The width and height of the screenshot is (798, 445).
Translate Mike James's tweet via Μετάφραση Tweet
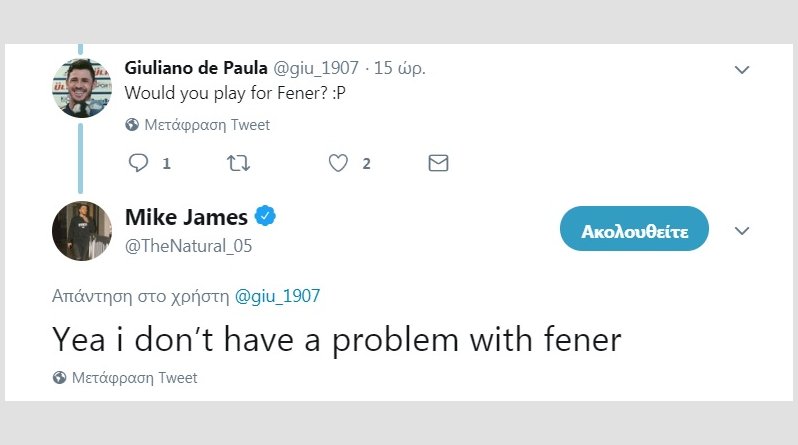tap(135, 378)
